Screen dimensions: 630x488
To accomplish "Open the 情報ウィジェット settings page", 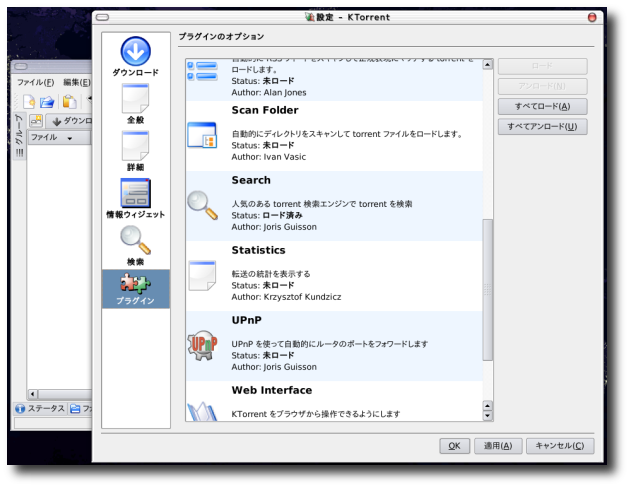I will 135,198.
